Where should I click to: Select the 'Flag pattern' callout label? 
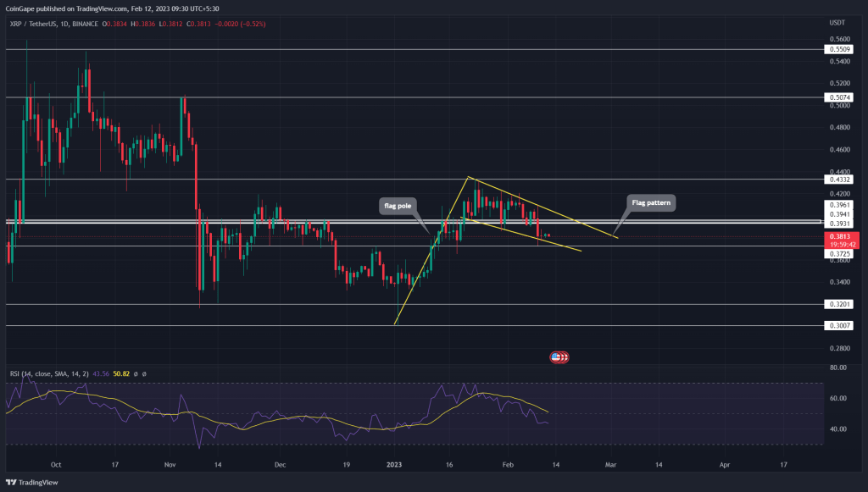(650, 202)
